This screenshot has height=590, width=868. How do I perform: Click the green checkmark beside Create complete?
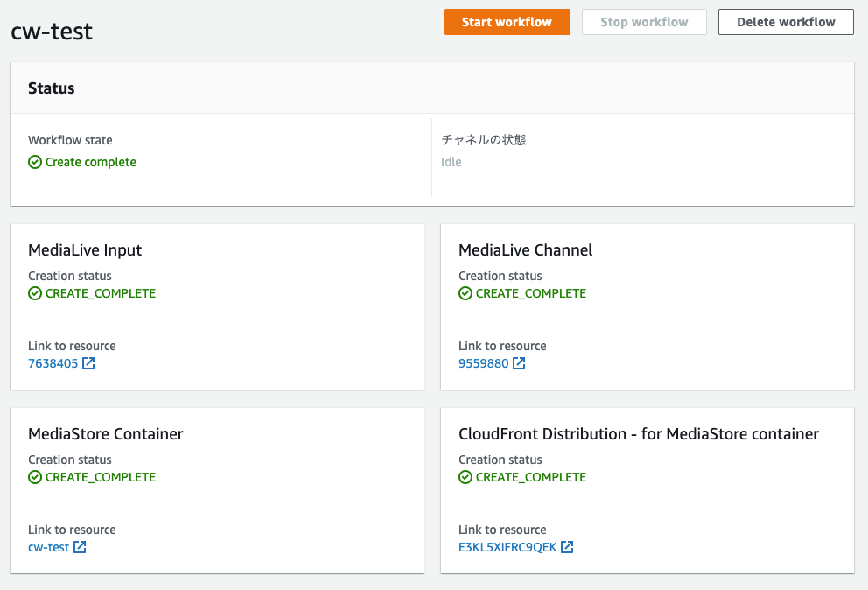coord(35,162)
